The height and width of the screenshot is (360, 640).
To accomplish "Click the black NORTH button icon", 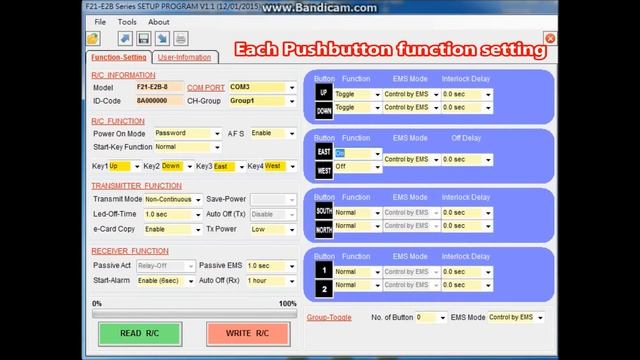I will point(324,229).
